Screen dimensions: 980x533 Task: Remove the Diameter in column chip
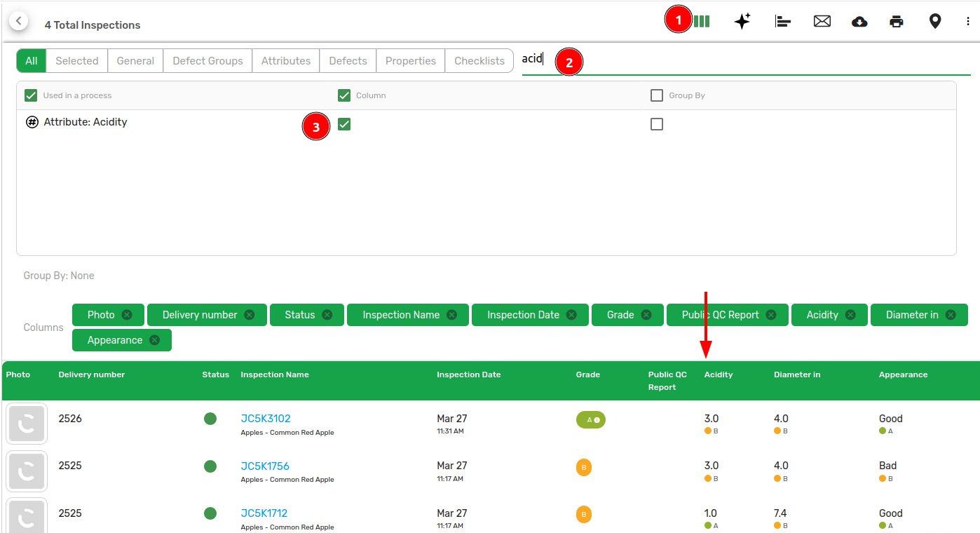[x=951, y=315]
